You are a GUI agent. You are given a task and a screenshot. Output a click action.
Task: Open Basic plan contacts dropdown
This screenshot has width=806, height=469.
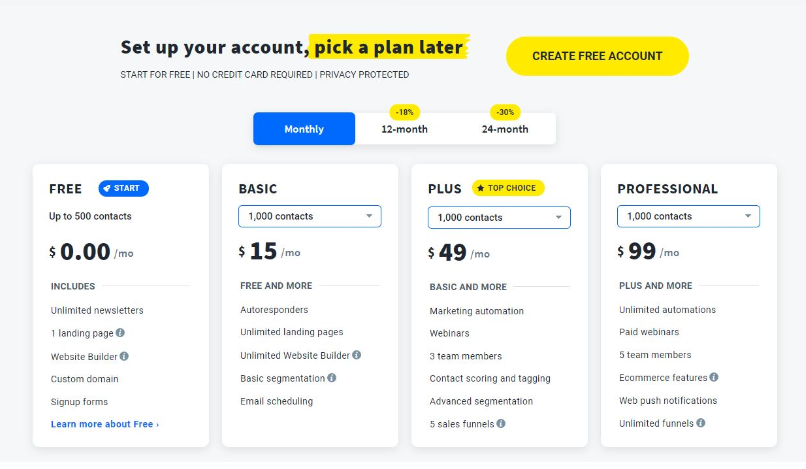pyautogui.click(x=309, y=216)
